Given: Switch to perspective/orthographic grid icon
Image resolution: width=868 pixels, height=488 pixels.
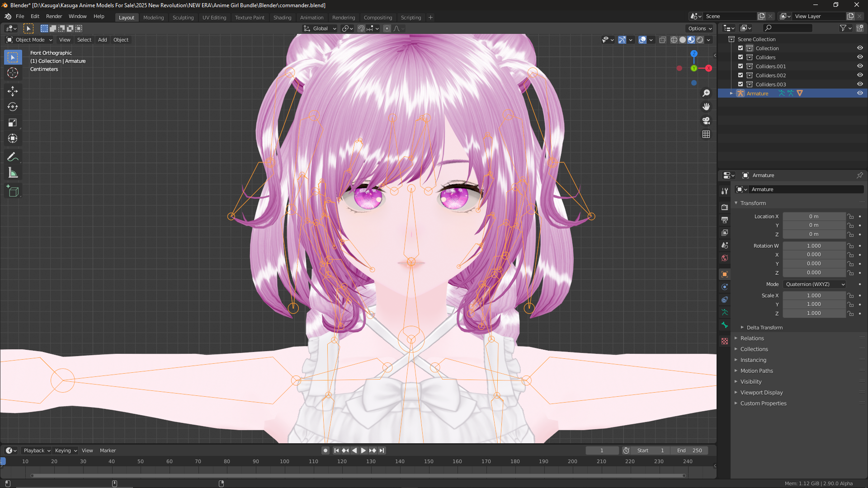Looking at the screenshot, I should click(x=706, y=135).
